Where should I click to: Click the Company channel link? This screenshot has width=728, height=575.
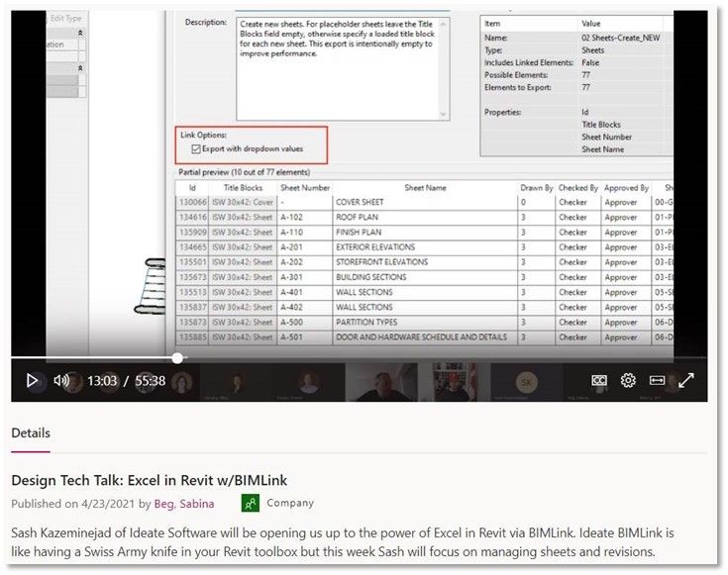click(290, 503)
